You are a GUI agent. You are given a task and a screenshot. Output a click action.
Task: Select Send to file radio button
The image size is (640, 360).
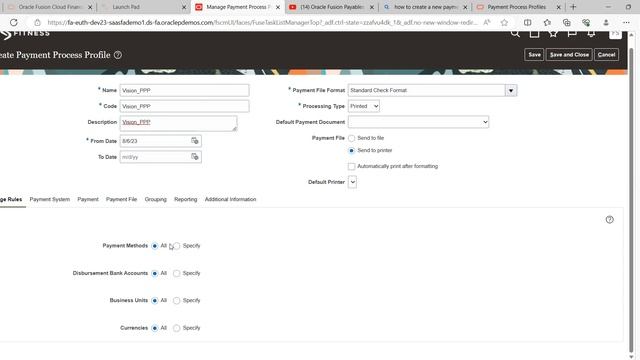[x=351, y=138]
